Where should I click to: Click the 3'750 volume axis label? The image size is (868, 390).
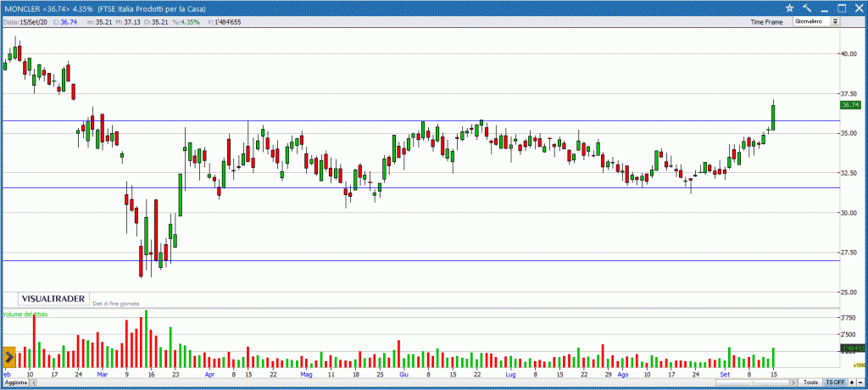pyautogui.click(x=849, y=318)
